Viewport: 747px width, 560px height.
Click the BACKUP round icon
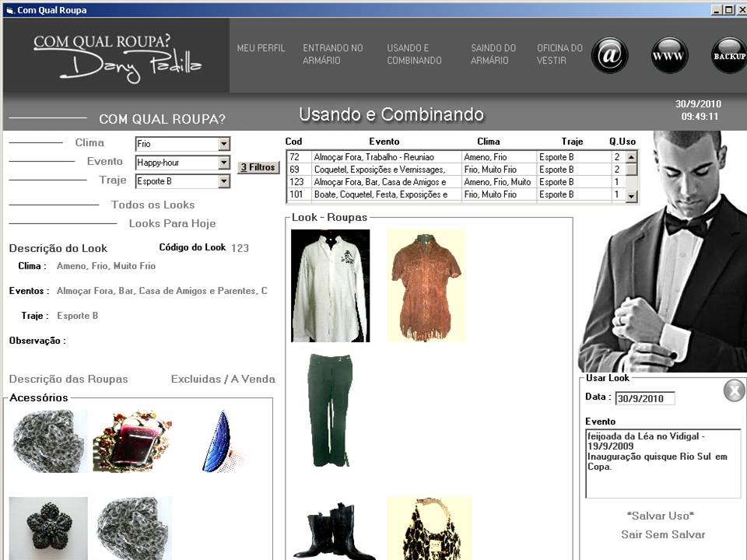(729, 55)
